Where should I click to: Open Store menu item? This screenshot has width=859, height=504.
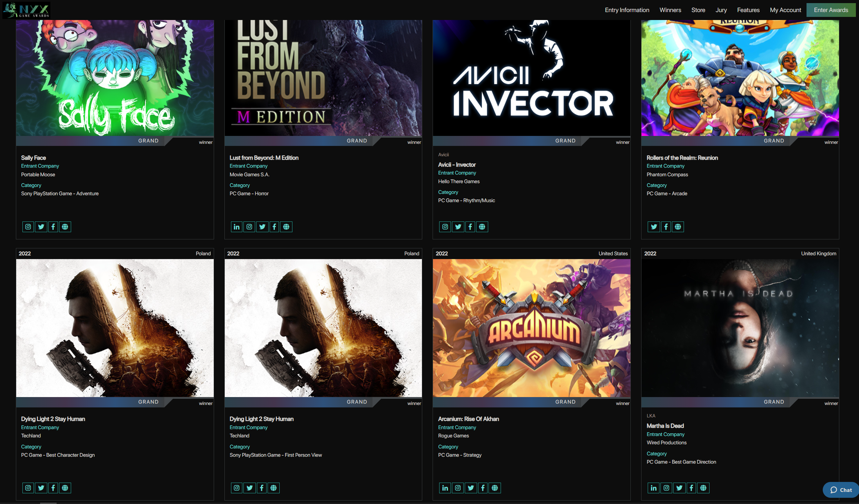tap(698, 10)
